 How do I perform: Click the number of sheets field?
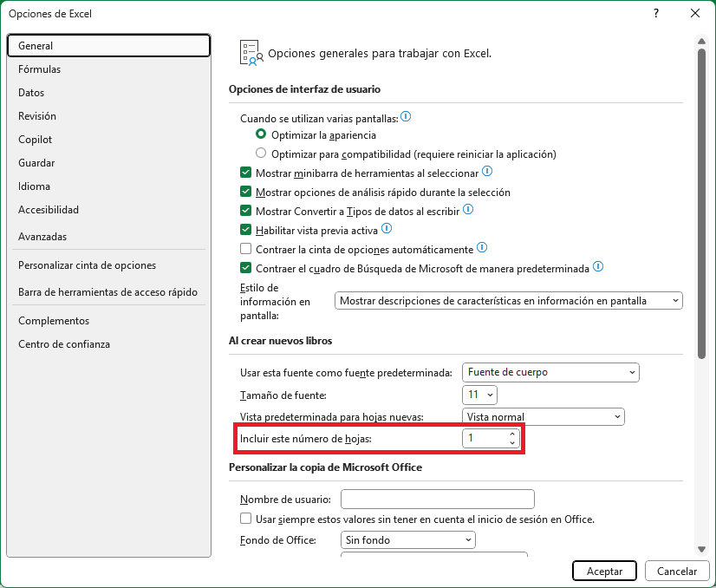click(485, 439)
